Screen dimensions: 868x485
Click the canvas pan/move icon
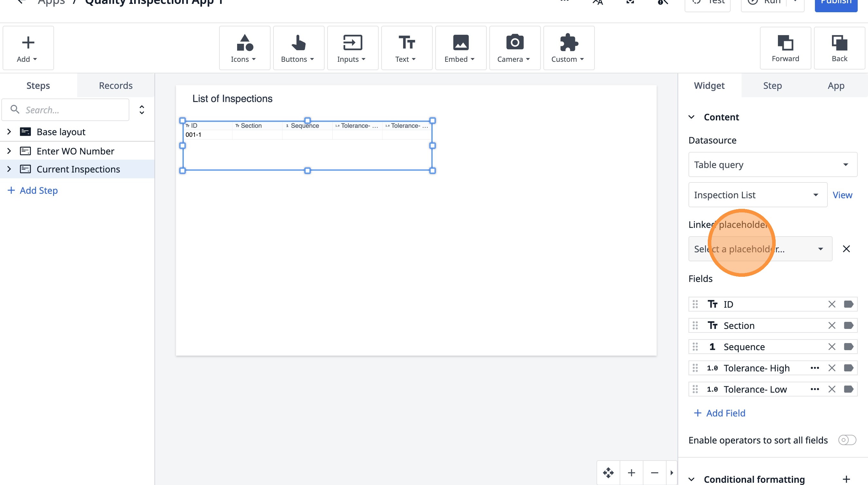click(x=608, y=473)
